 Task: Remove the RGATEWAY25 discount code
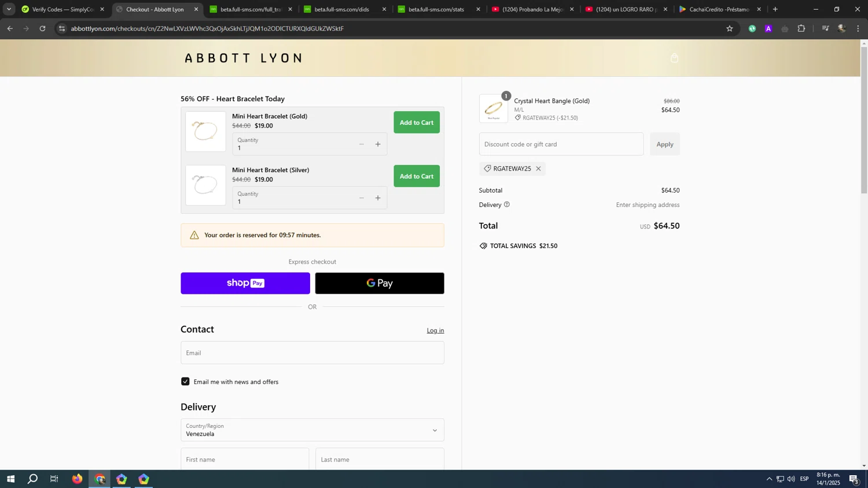(x=538, y=169)
